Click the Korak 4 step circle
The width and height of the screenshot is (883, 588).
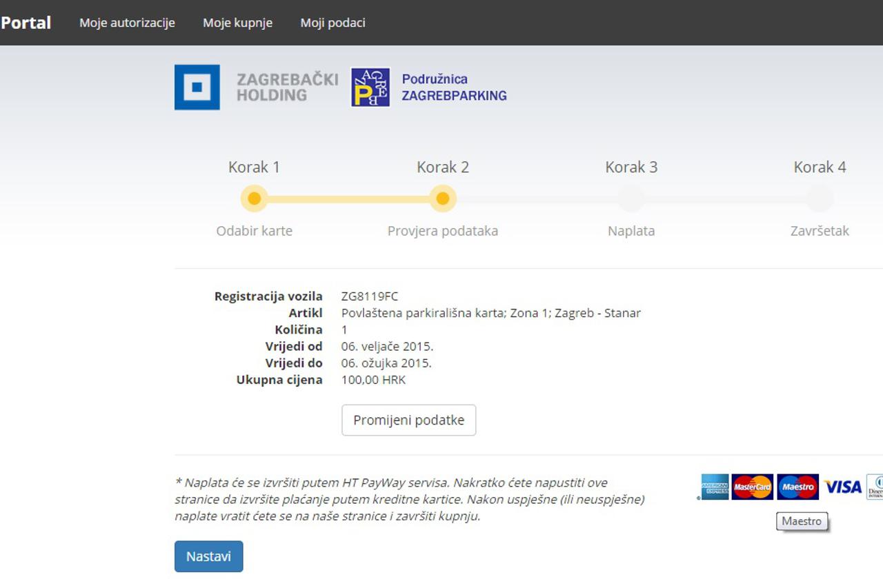pos(820,199)
